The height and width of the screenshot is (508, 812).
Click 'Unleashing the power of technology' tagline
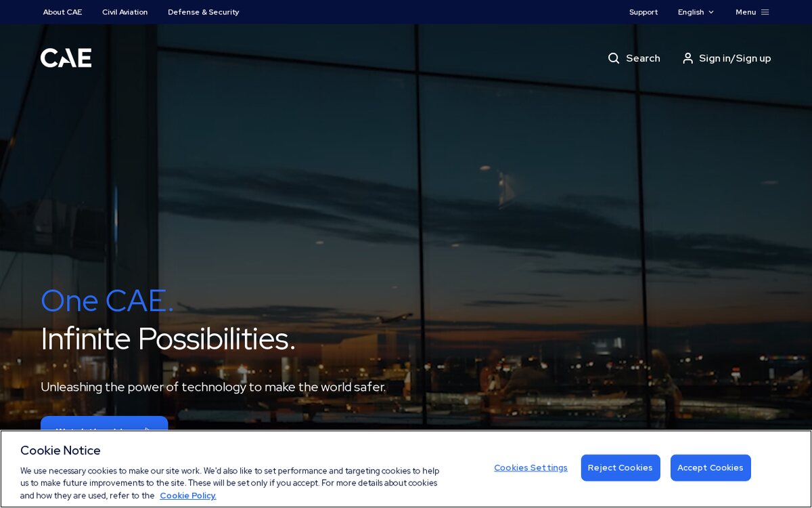[x=213, y=387]
